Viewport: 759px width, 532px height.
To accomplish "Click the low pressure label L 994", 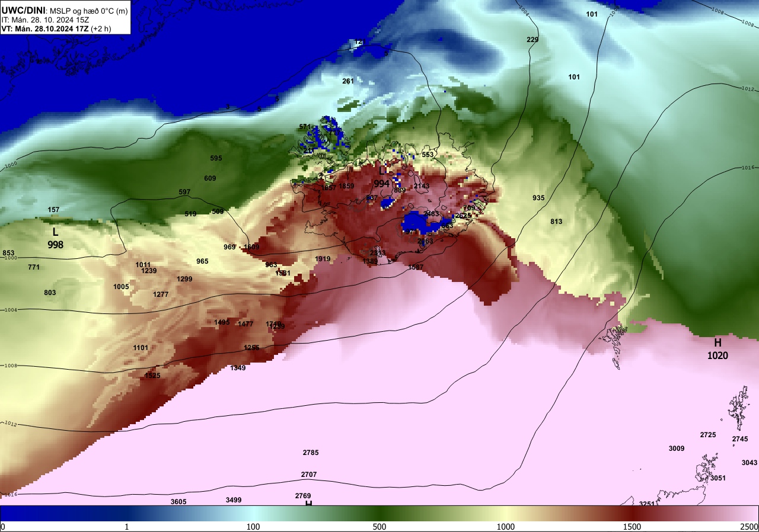I will coord(382,177).
